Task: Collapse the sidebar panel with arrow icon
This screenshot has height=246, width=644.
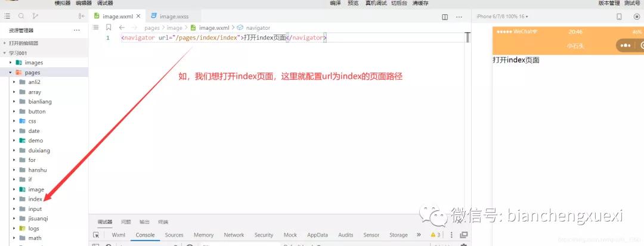Action: point(81,16)
